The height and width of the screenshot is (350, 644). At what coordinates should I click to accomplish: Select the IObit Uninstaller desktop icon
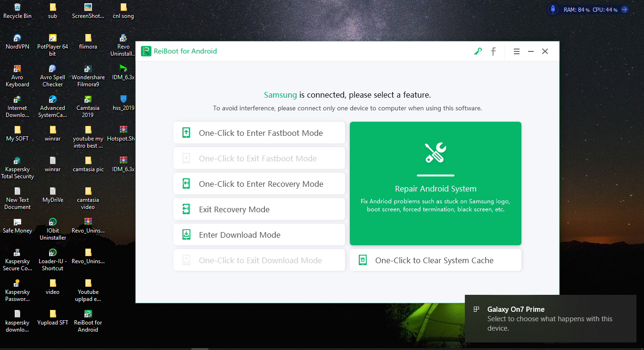coord(53,229)
